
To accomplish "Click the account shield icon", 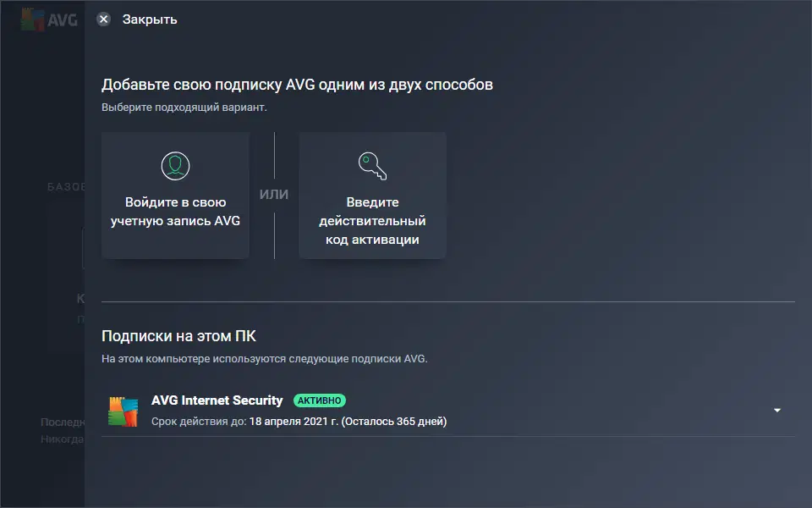I will click(175, 164).
